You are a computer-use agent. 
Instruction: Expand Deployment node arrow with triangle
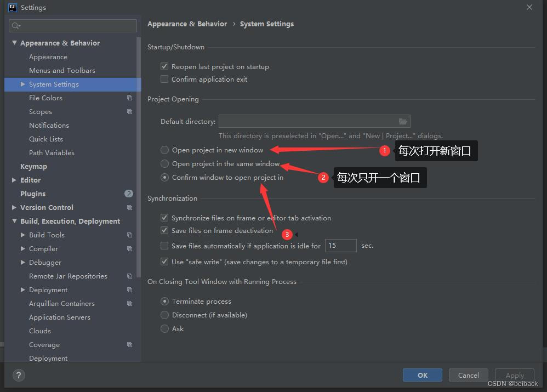tap(22, 289)
